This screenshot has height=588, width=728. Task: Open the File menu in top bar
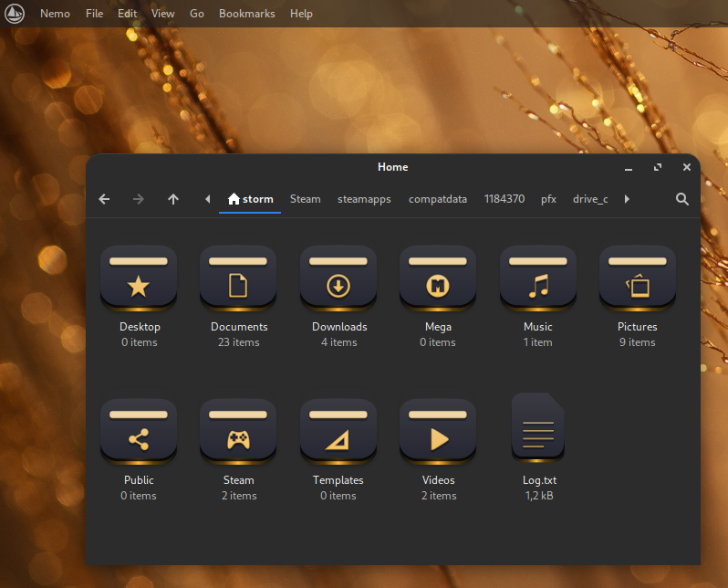point(94,14)
